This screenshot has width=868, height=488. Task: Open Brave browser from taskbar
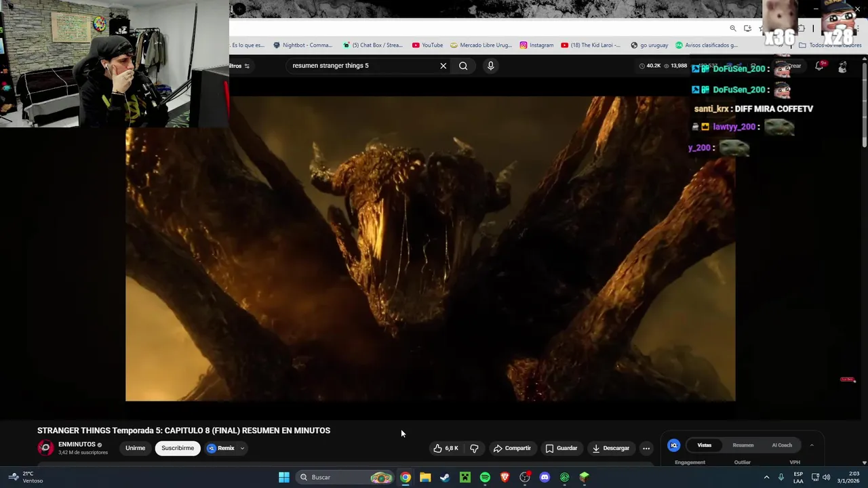point(505,477)
